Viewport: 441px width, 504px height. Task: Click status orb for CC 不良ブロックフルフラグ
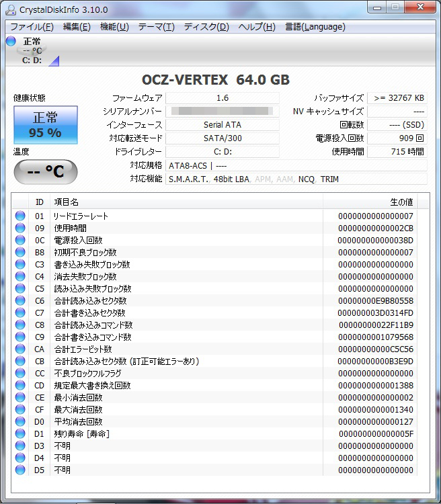coord(20,373)
